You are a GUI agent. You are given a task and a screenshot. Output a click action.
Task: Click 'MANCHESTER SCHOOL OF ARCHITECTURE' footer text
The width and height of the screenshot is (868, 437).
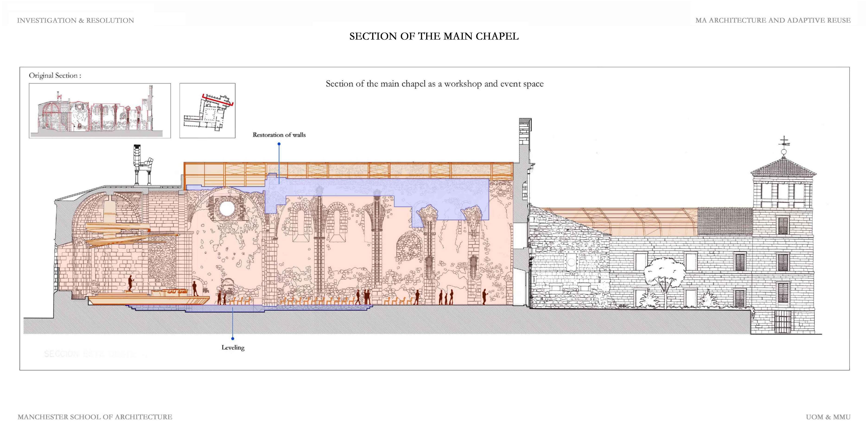pos(95,417)
